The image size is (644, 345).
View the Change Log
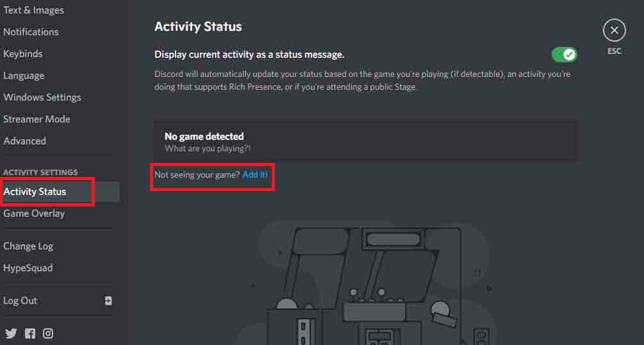[x=28, y=246]
